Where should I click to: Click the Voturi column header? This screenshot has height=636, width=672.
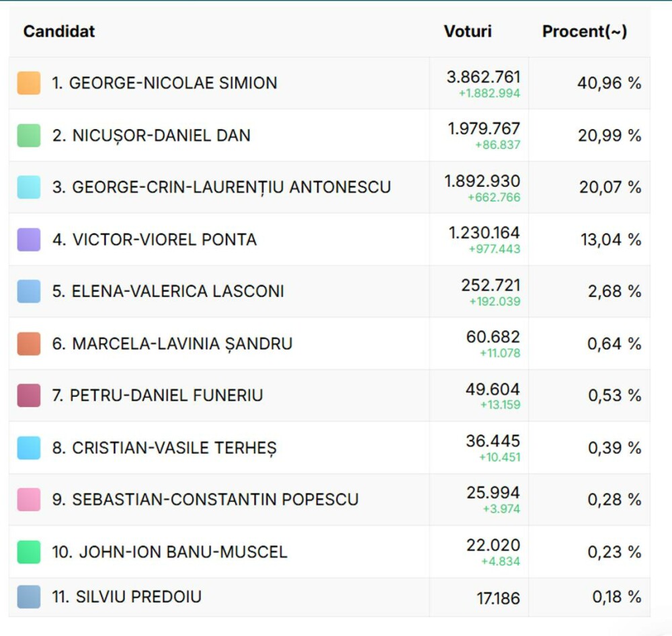click(x=468, y=32)
